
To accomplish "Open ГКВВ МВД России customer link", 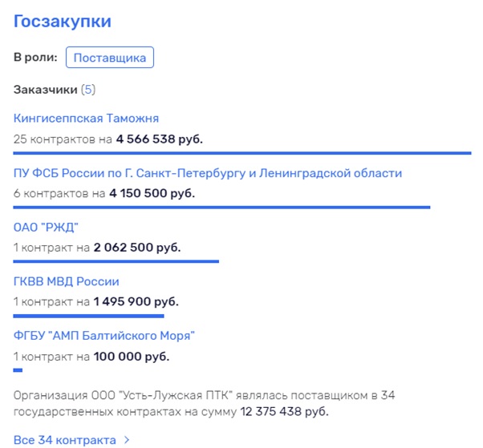I will (x=66, y=282).
